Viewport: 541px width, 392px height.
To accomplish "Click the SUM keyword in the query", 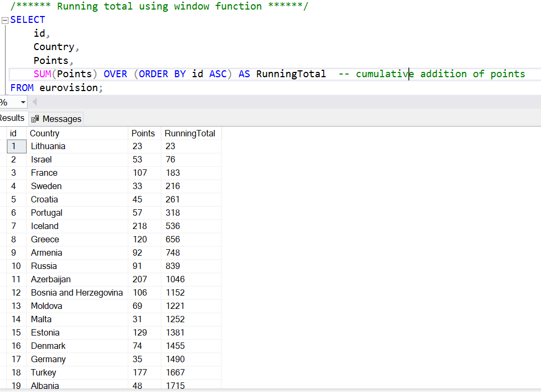I will click(x=42, y=73).
